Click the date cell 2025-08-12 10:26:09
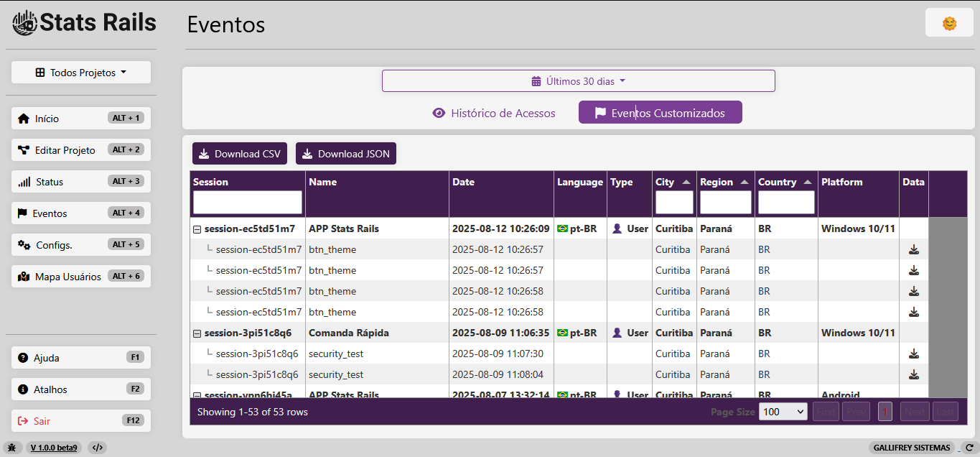 click(x=501, y=228)
